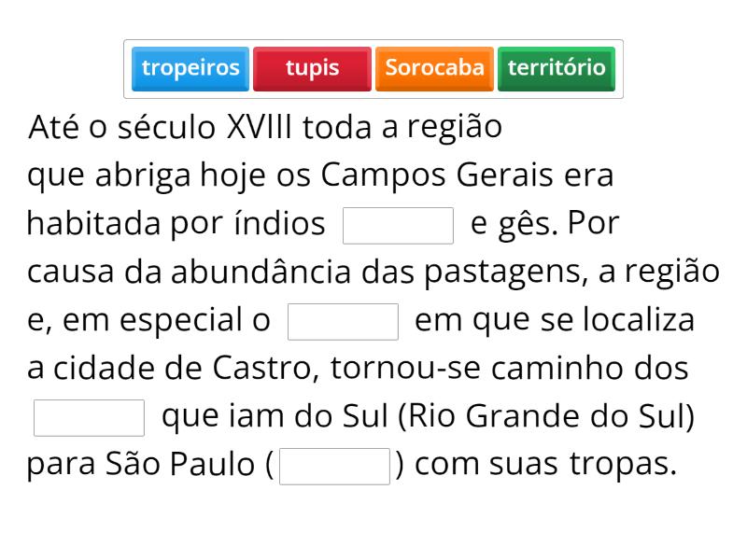This screenshot has height=560, width=747.
Task: Click the blank box after 'índios'
Action: pos(398,225)
